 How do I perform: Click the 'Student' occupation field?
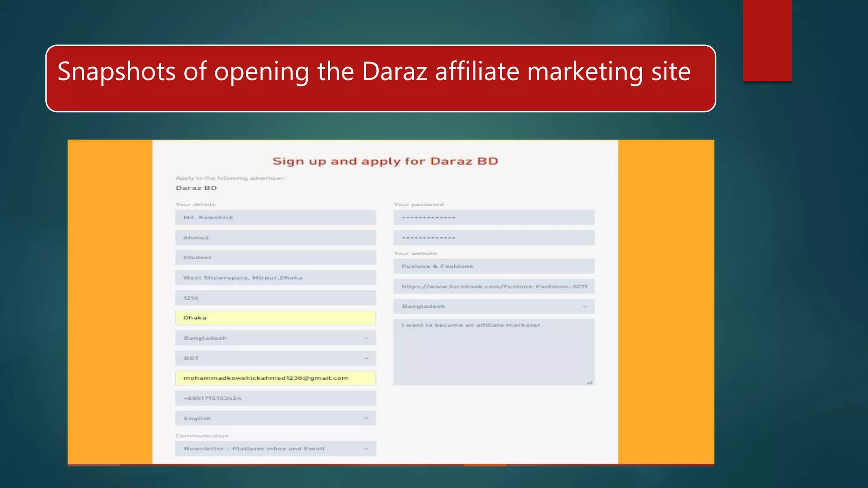click(x=275, y=258)
